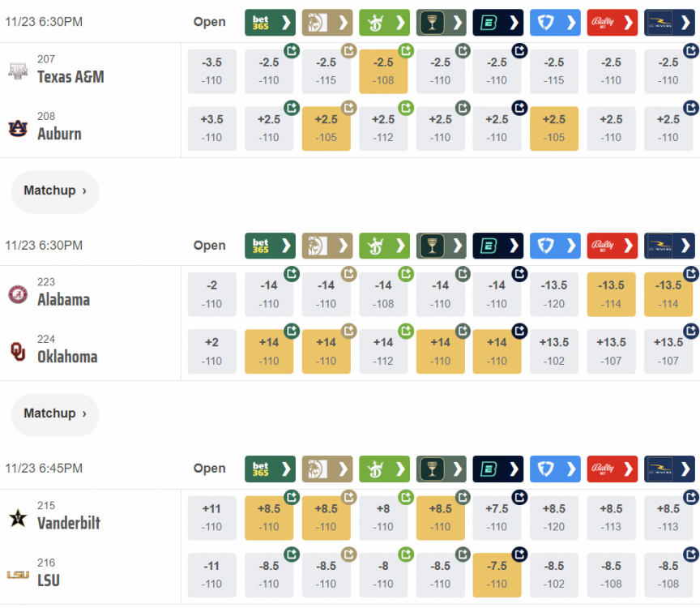Click ESPN Bet logo above Alabama game
Screen dimensions: 700x608
pyautogui.click(x=489, y=245)
